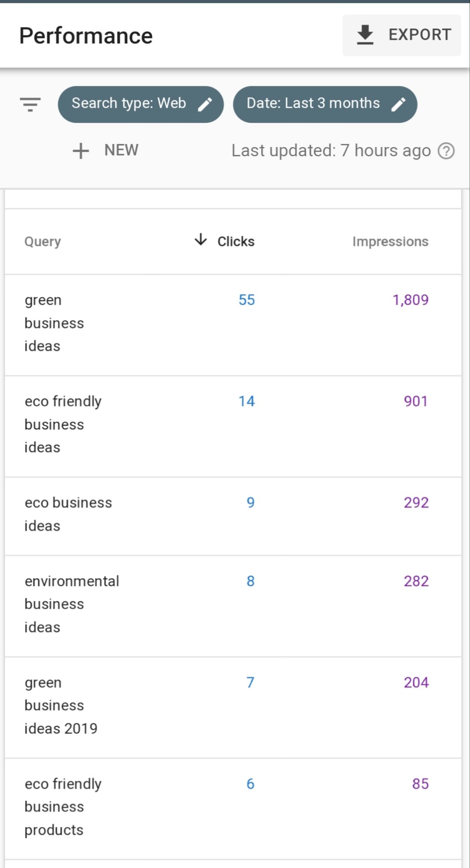The height and width of the screenshot is (868, 470).
Task: Click the download icon next to EXPORT
Action: tap(365, 34)
